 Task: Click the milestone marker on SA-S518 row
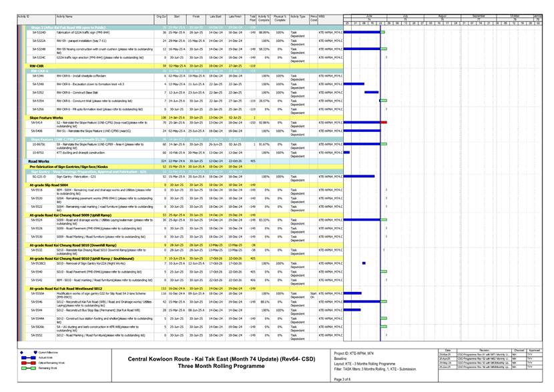(387, 190)
